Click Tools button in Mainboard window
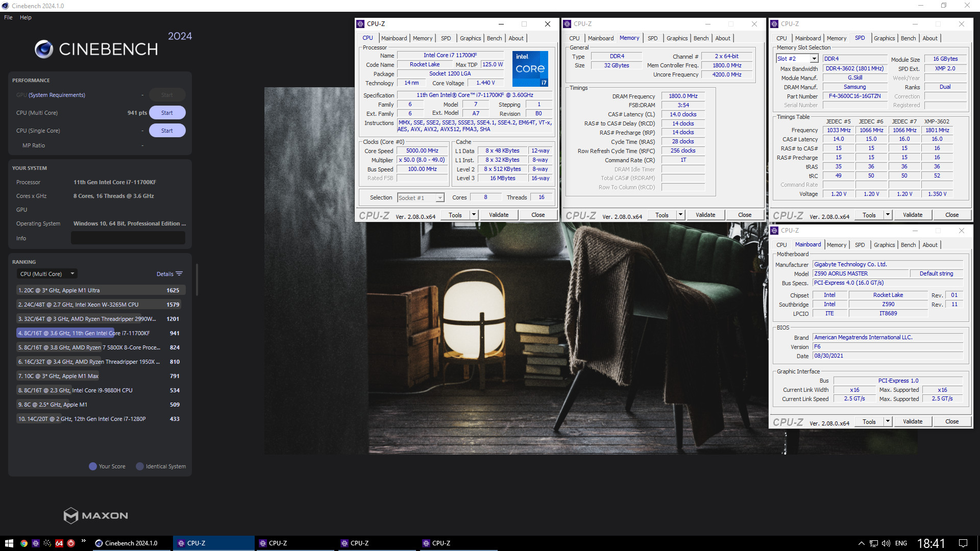The height and width of the screenshot is (551, 980). tap(869, 421)
